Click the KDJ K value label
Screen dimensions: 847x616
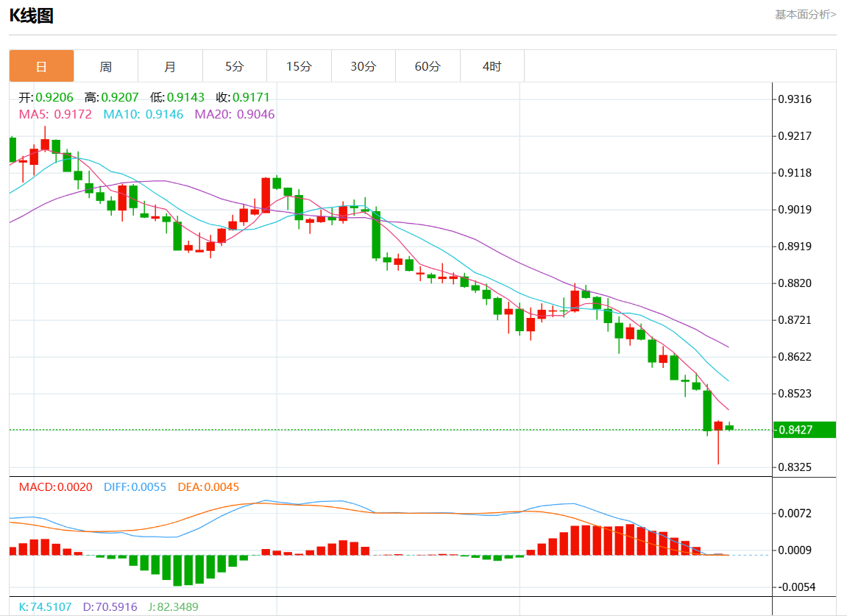pos(46,607)
